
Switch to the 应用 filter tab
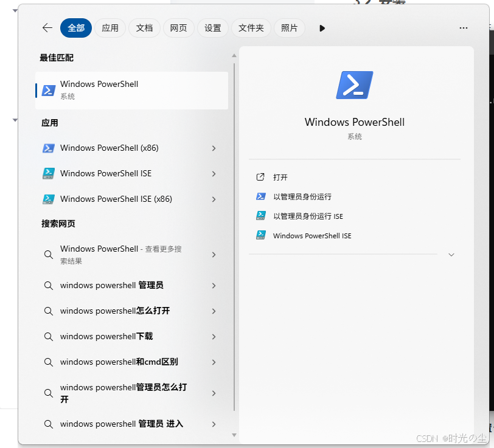[x=110, y=28]
